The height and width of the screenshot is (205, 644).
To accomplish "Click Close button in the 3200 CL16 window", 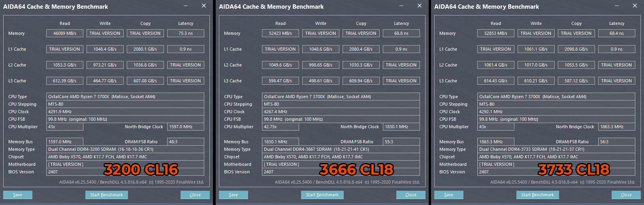I will [195, 195].
